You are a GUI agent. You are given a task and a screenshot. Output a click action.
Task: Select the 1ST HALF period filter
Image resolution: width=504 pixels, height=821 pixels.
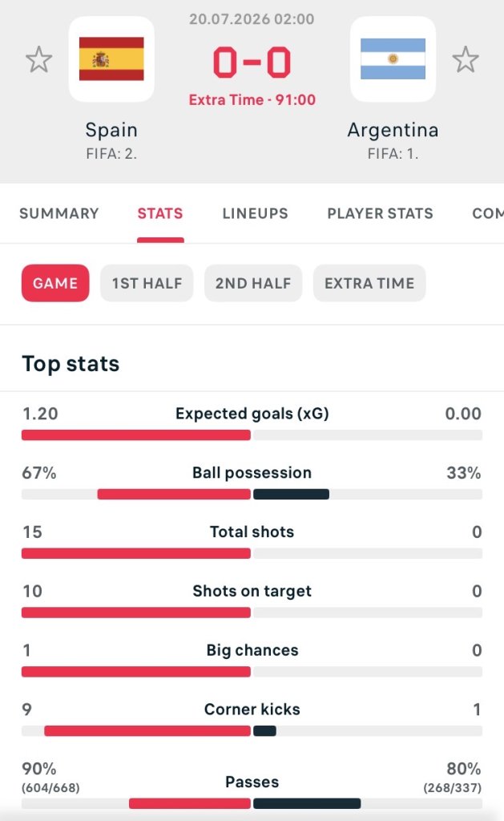pos(147,283)
